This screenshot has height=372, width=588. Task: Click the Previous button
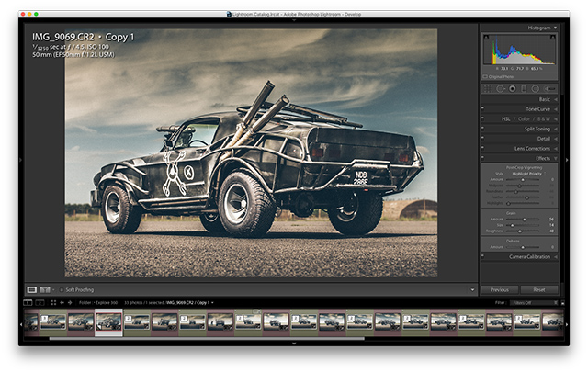500,289
